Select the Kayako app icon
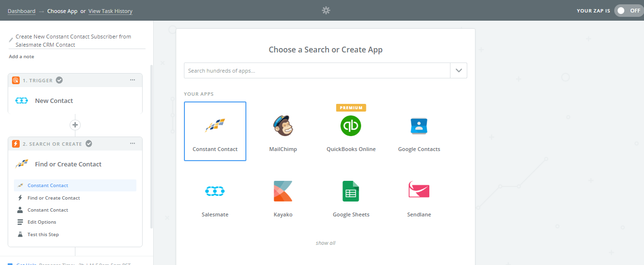 coord(283,191)
